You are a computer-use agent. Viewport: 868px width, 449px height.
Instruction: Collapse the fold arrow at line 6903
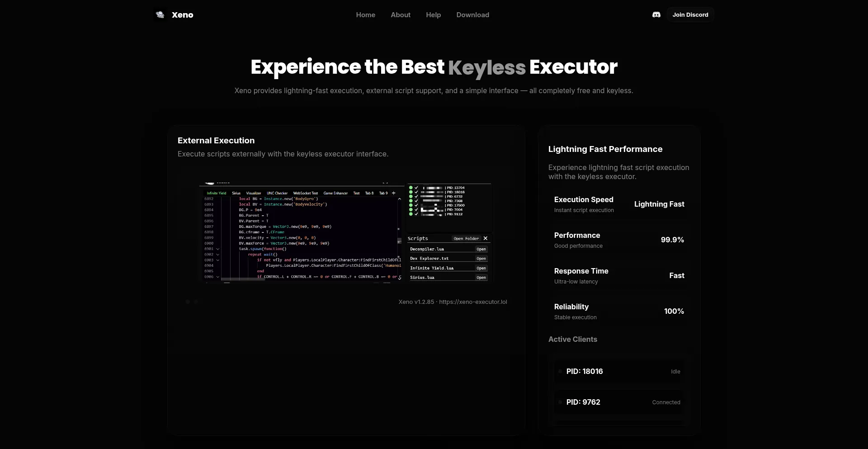(x=217, y=260)
